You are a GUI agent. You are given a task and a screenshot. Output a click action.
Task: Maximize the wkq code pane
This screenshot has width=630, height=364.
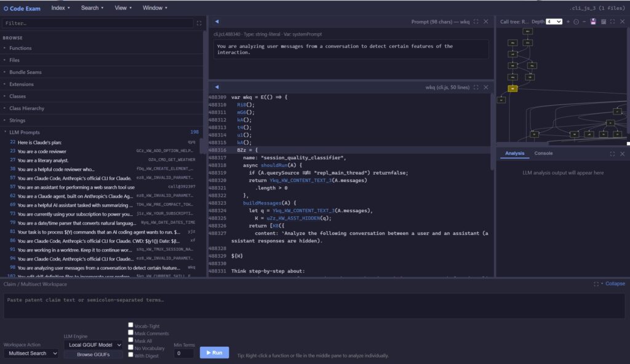point(476,87)
